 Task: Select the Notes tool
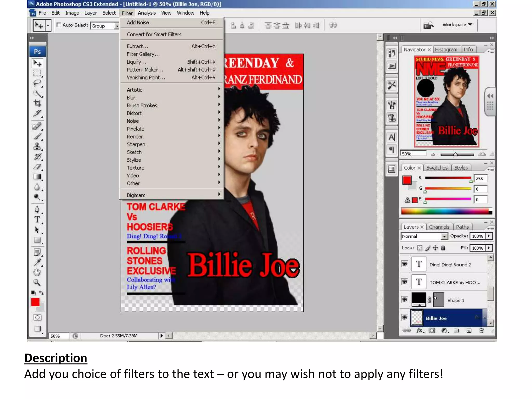tap(37, 252)
